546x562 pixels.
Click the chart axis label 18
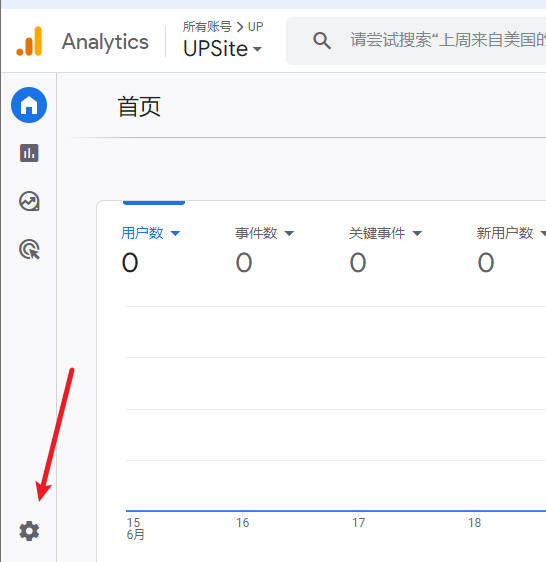pos(474,523)
